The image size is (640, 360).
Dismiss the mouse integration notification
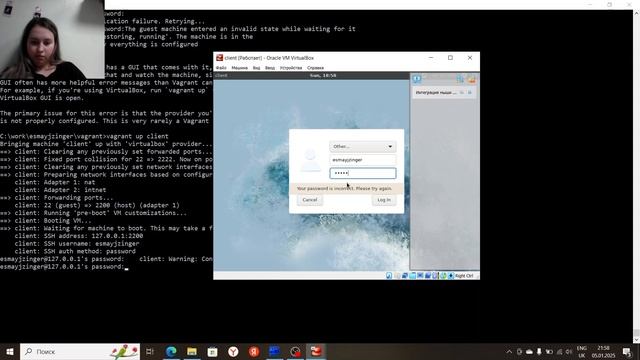pyautogui.click(x=470, y=93)
